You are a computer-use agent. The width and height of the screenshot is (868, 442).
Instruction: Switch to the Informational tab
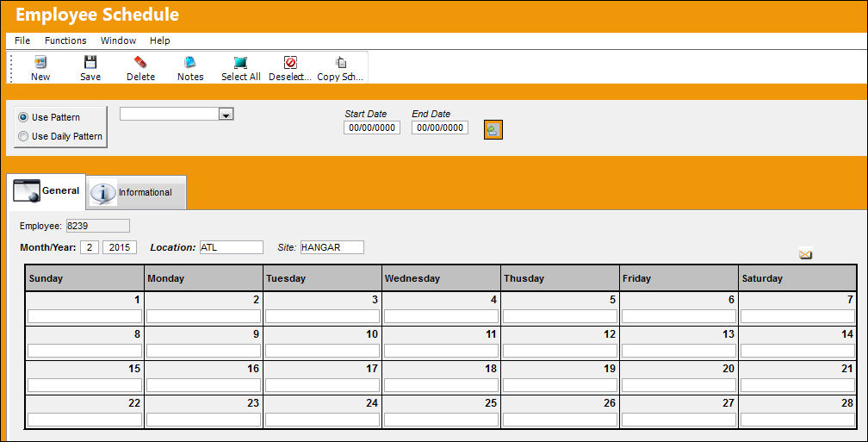click(x=136, y=192)
